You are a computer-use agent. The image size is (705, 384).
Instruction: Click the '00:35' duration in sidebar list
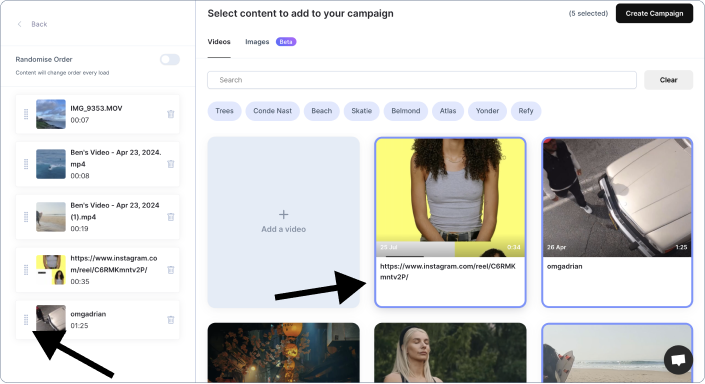coord(80,281)
